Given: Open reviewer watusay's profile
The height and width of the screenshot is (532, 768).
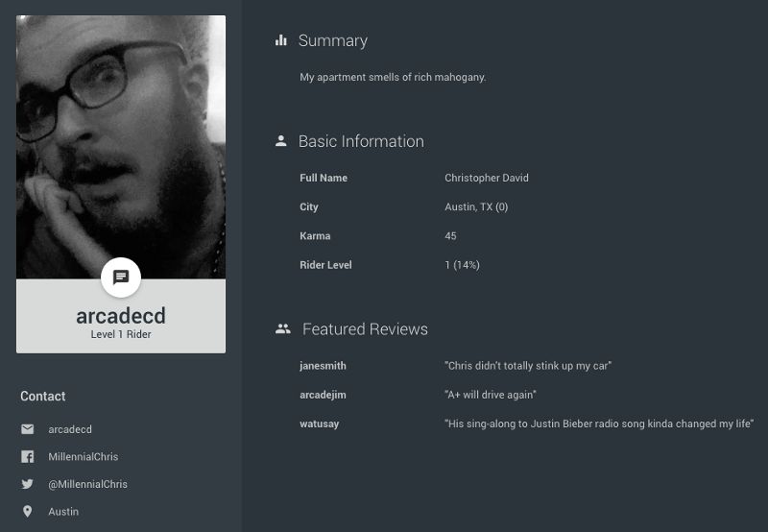Looking at the screenshot, I should click(320, 423).
